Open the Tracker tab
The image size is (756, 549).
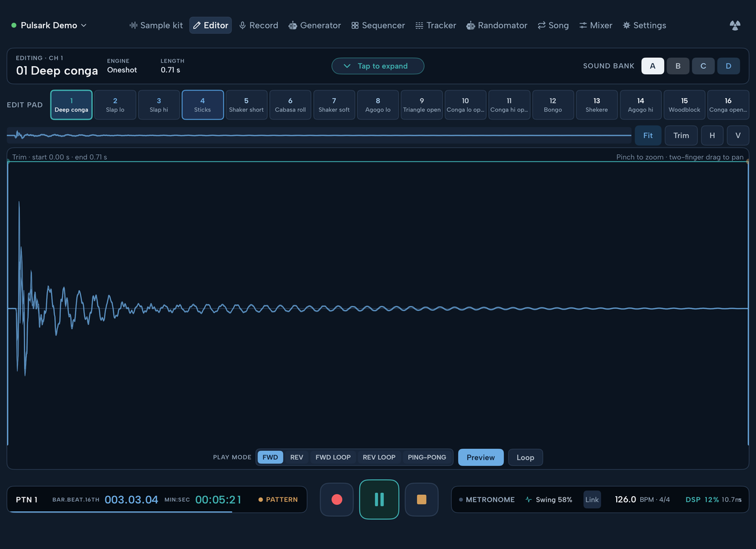pos(436,25)
